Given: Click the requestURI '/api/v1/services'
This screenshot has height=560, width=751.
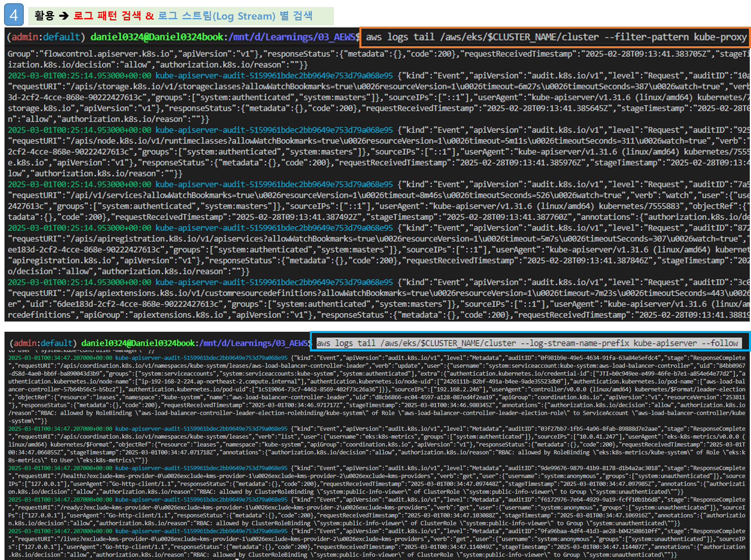Looking at the screenshot, I should [x=107, y=196].
